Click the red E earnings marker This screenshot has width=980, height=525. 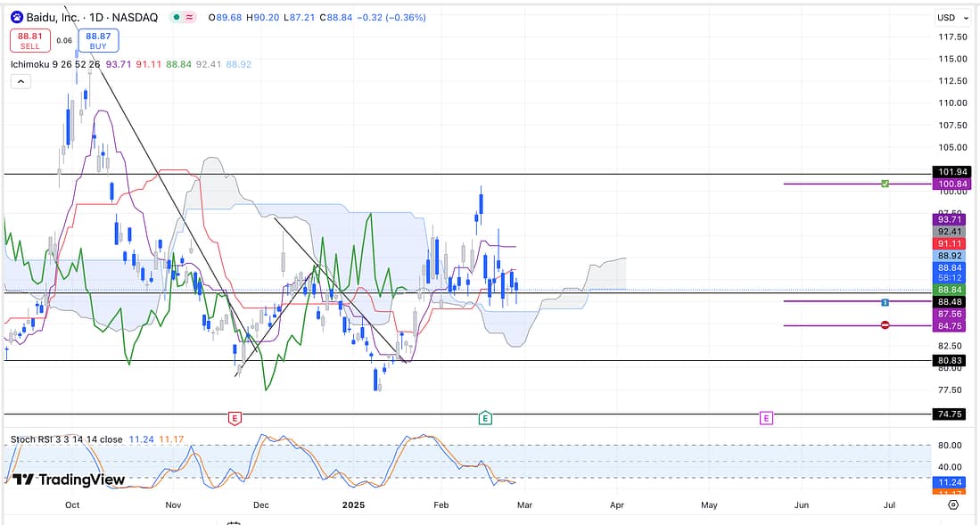point(235,417)
